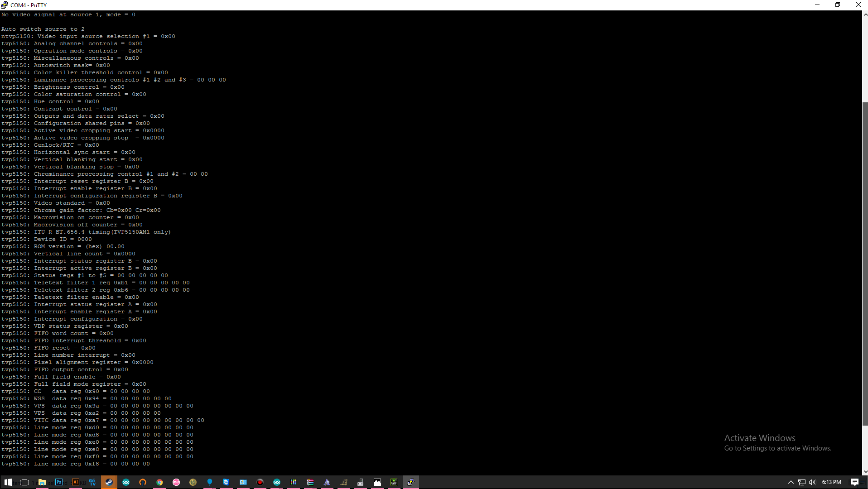The height and width of the screenshot is (489, 868).
Task: Click the 'VITC data reg 0xa7' line
Action: [103, 420]
